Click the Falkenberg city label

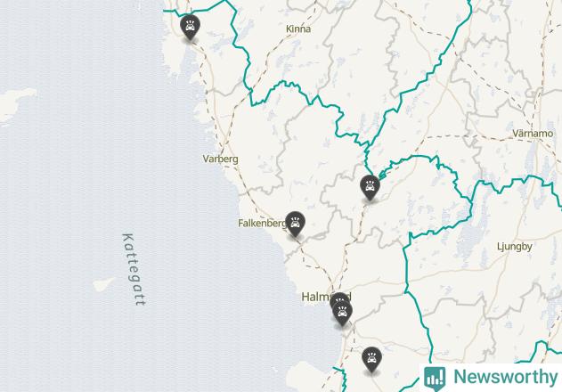[x=262, y=224]
